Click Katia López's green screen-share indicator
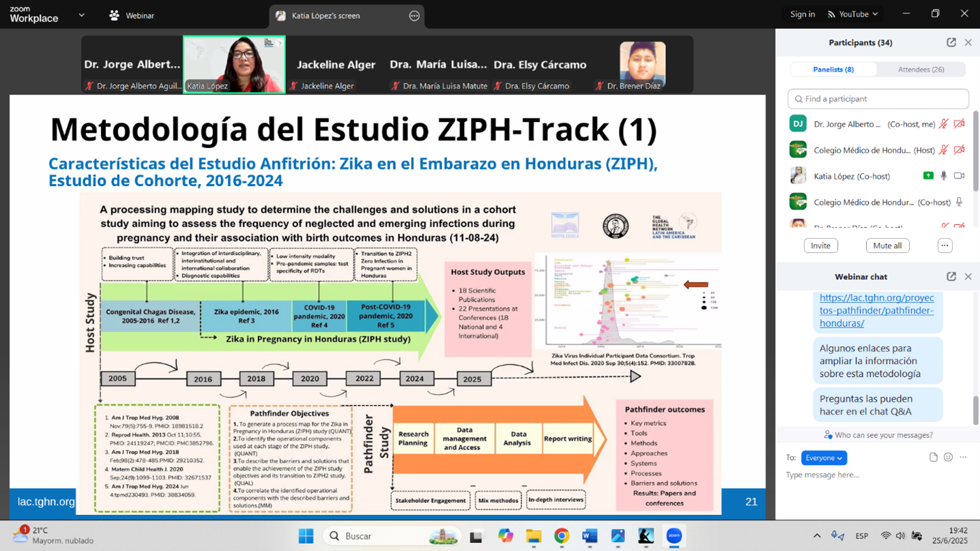This screenshot has height=551, width=980. point(928,176)
